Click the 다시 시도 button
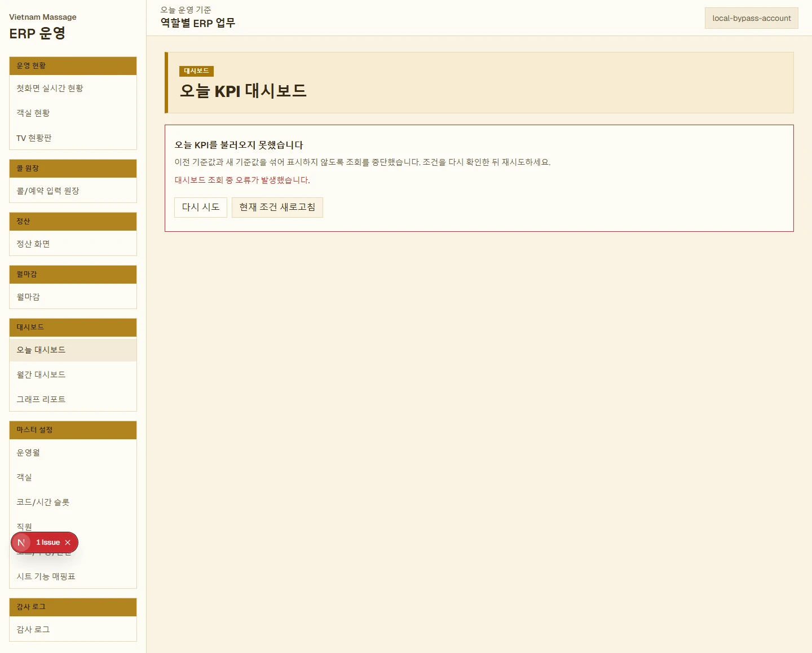The width and height of the screenshot is (812, 653). click(201, 208)
